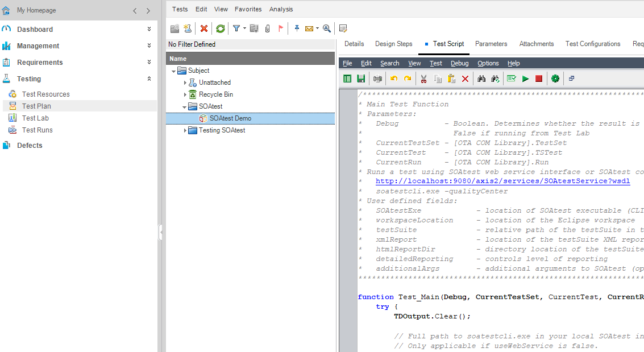Open the Test Lab module
Image resolution: width=644 pixels, height=352 pixels.
(x=35, y=118)
